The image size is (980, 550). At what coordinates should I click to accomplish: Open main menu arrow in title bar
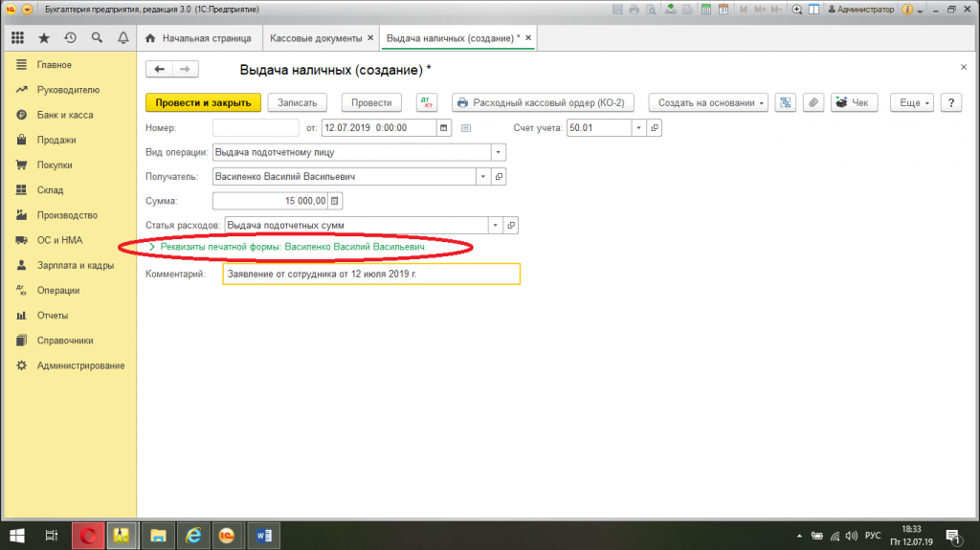tap(27, 10)
